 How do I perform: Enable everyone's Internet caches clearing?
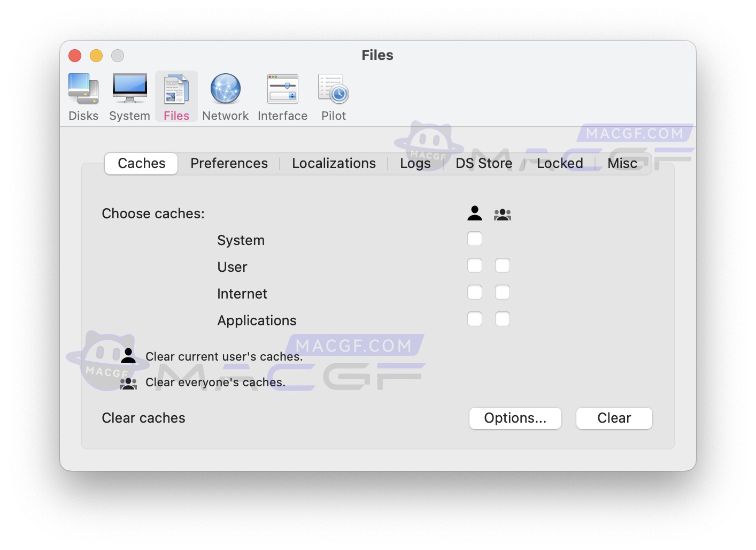click(502, 292)
